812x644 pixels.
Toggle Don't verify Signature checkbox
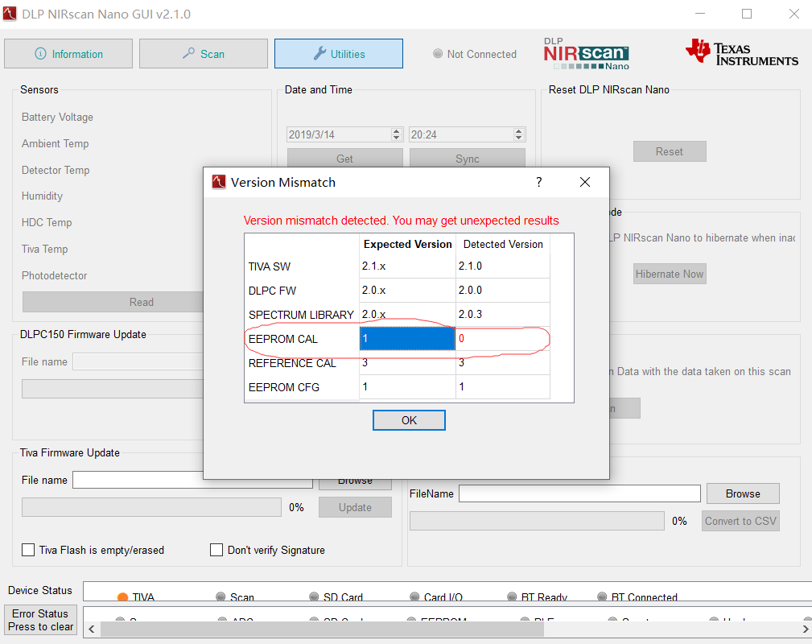click(x=216, y=550)
